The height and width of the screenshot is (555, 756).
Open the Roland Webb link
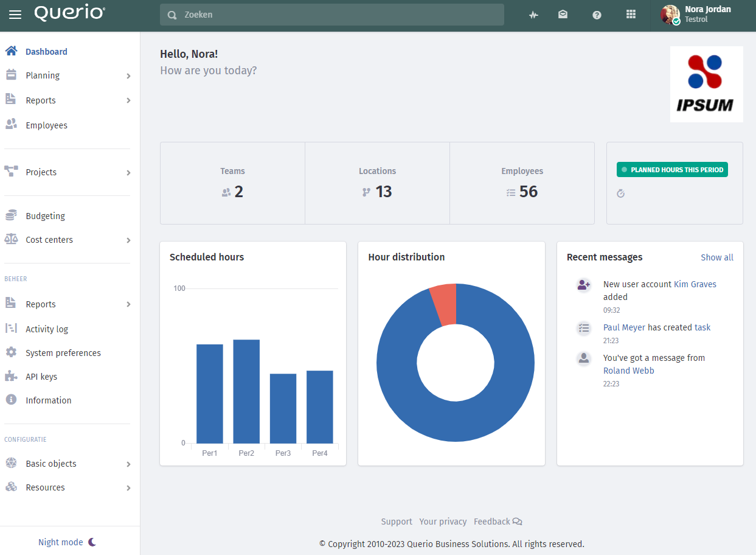tap(628, 371)
